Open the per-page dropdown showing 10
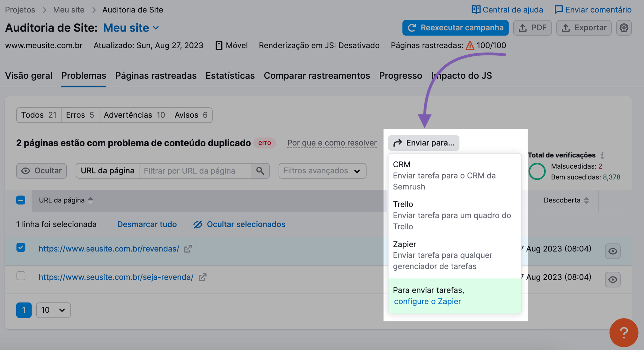 pos(53,310)
